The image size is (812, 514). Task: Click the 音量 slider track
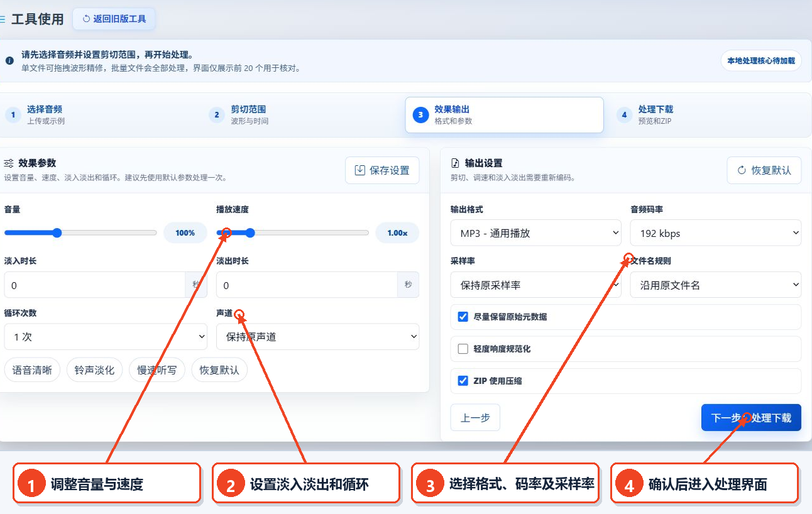point(80,233)
